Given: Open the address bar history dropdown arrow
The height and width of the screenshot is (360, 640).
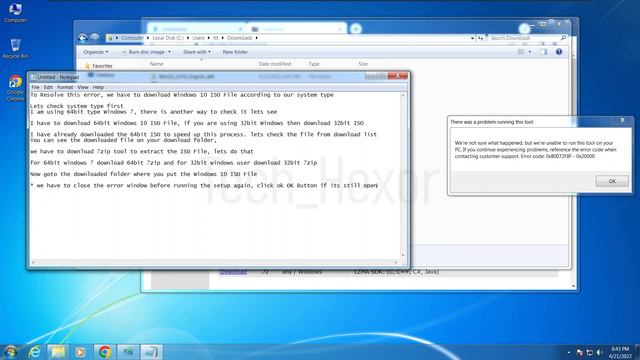Looking at the screenshot, I should pos(472,38).
